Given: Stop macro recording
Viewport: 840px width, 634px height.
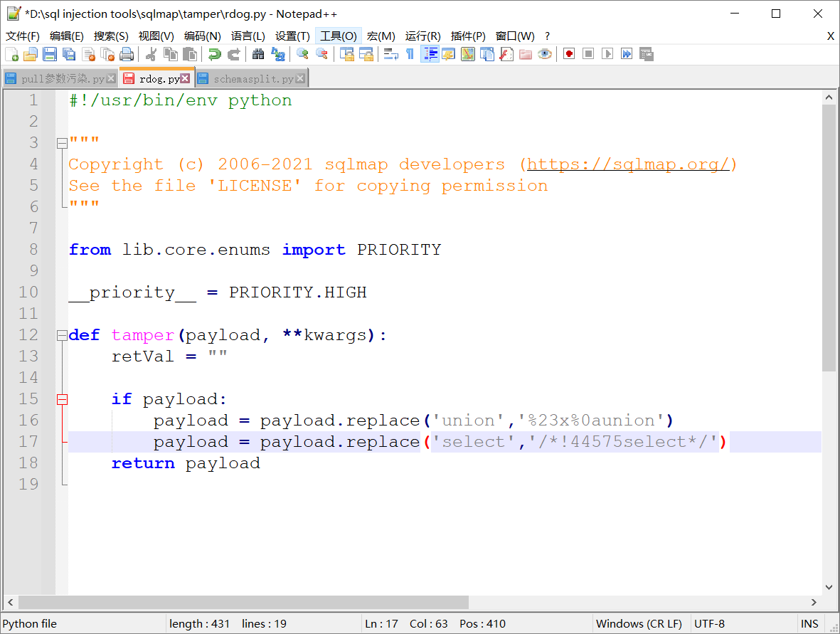Looking at the screenshot, I should click(x=589, y=54).
